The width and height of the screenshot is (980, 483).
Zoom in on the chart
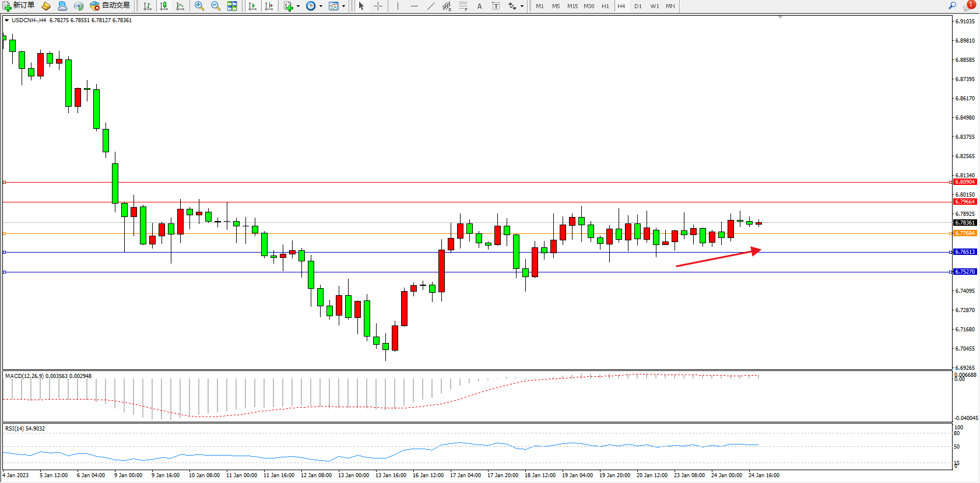point(199,6)
